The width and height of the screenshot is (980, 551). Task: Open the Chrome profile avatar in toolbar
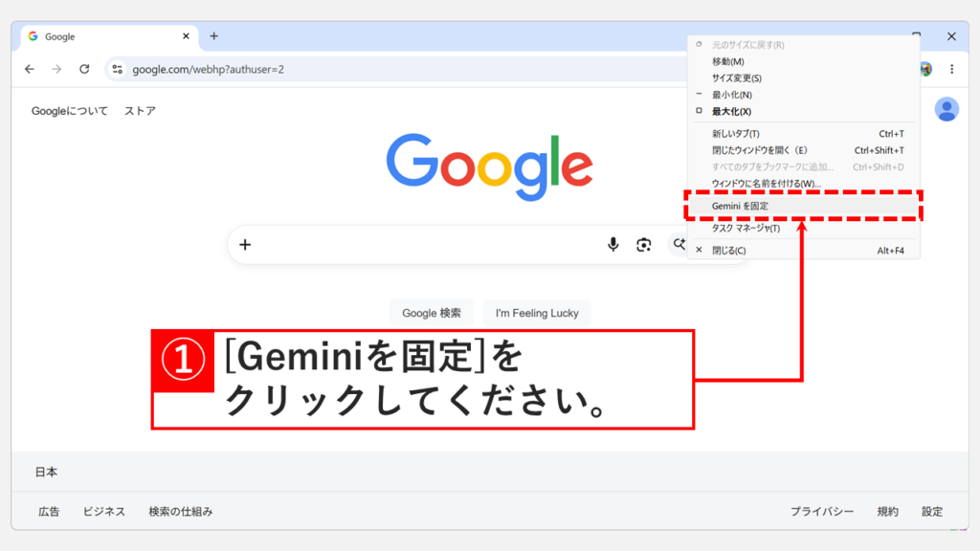926,69
